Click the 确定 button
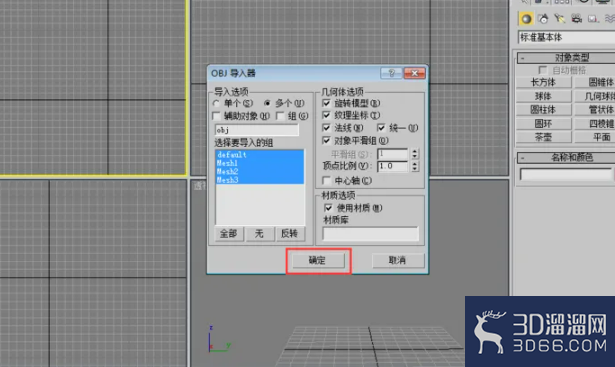This screenshot has height=367, width=615. point(317,260)
